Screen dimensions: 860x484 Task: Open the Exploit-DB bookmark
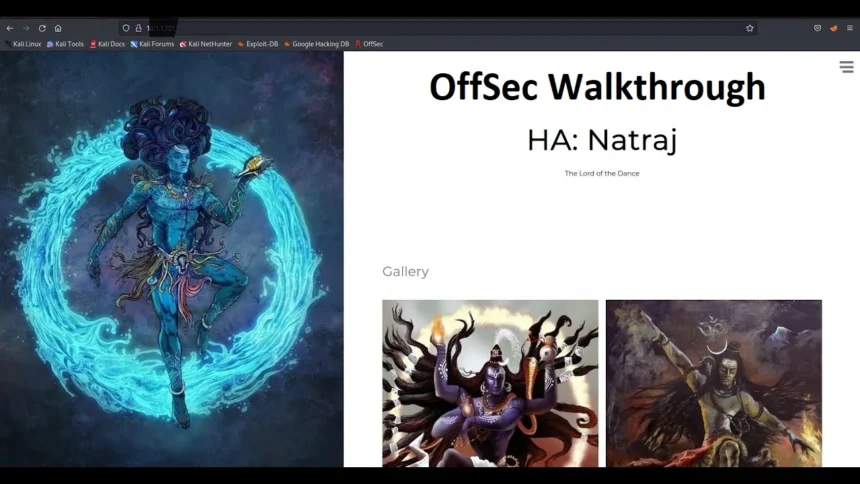tap(258, 44)
